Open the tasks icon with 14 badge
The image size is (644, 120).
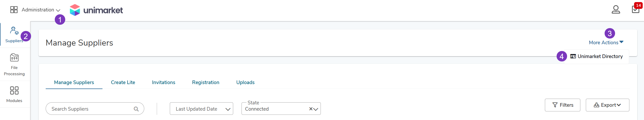(x=636, y=9)
